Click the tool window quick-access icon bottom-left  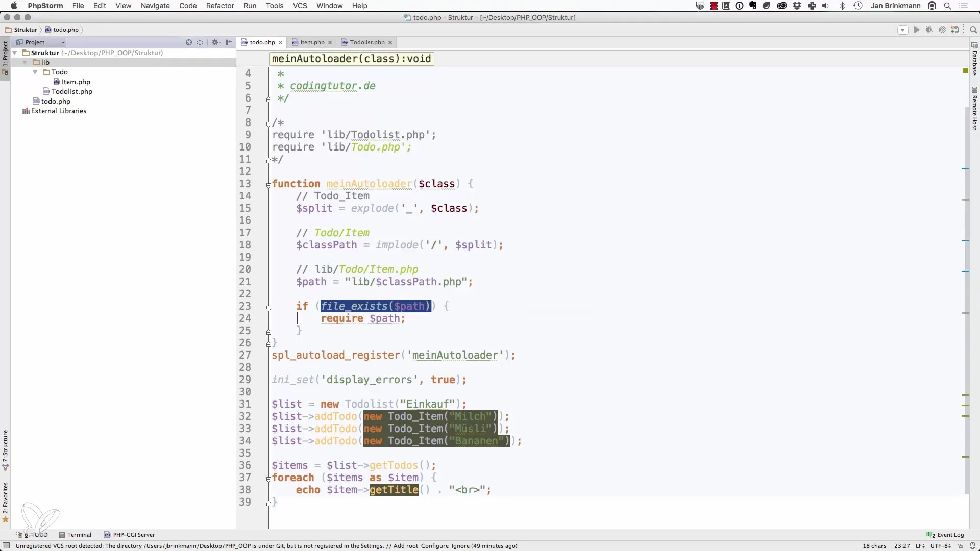point(6,546)
